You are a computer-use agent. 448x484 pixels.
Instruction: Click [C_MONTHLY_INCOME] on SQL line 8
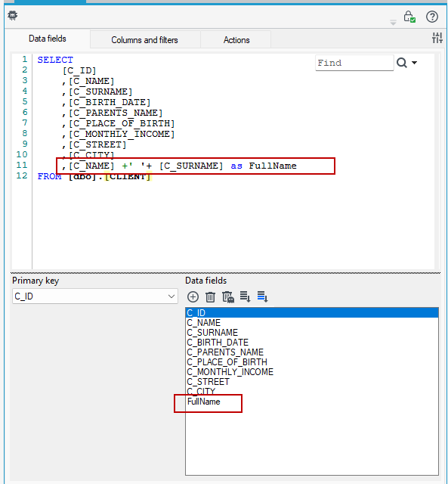(122, 135)
